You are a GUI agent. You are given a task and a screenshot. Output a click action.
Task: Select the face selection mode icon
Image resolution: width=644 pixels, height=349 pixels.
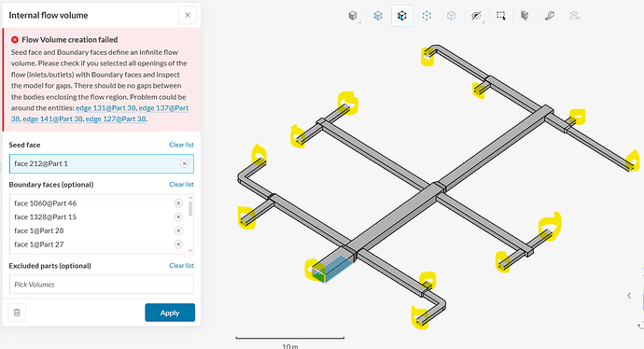402,16
